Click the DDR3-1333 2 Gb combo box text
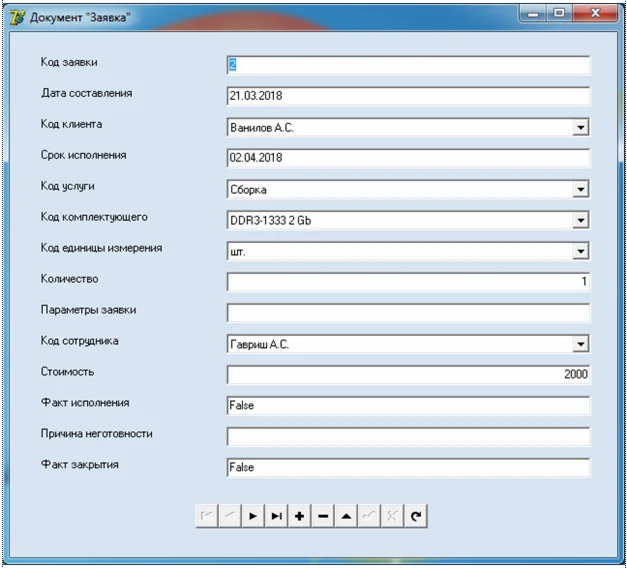This screenshot has width=627, height=568. pos(270,220)
